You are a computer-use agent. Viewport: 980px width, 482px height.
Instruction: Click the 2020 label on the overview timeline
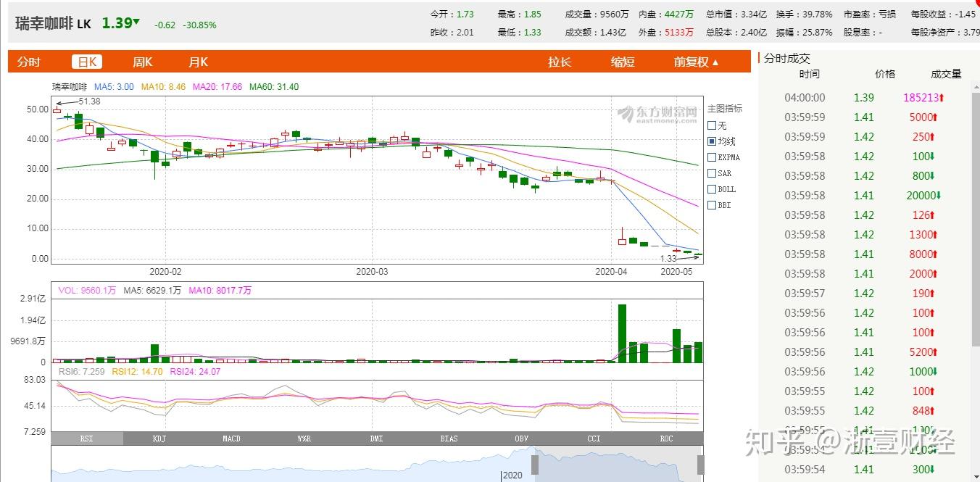click(512, 475)
